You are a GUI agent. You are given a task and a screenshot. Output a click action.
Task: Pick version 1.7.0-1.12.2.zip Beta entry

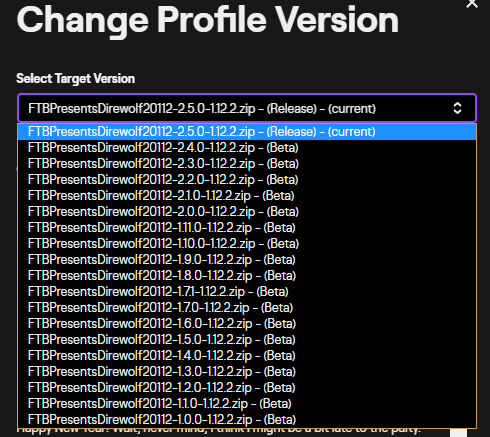tap(247, 308)
